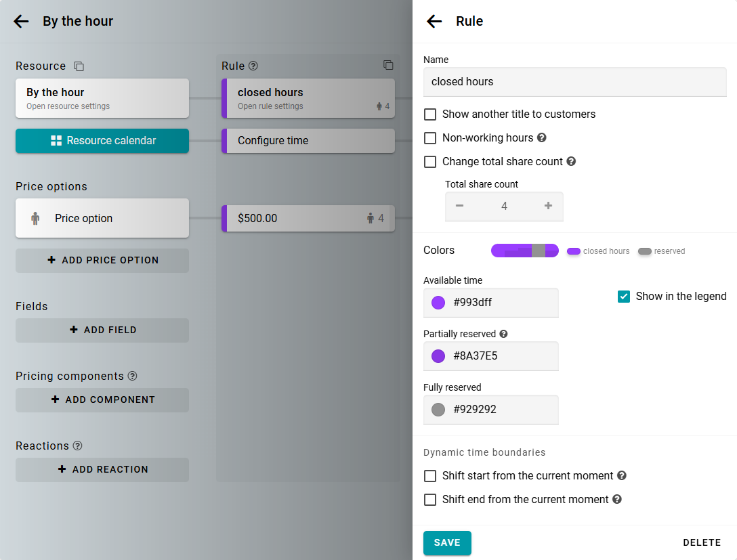Click help icon next to Rule heading
This screenshot has height=560, width=737.
coord(253,66)
